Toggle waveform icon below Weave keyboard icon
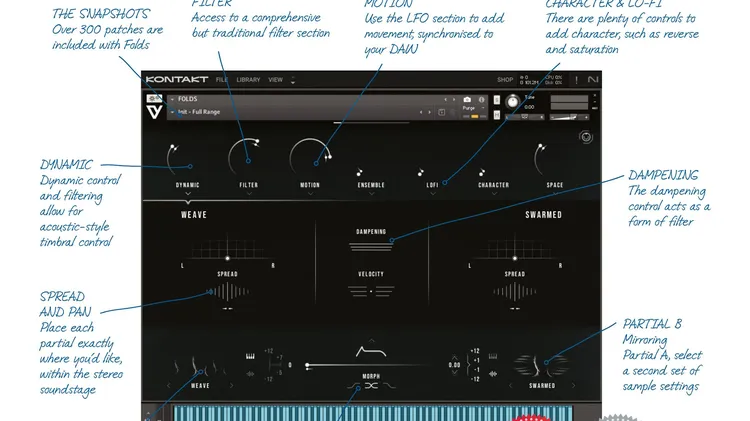 coord(250,374)
